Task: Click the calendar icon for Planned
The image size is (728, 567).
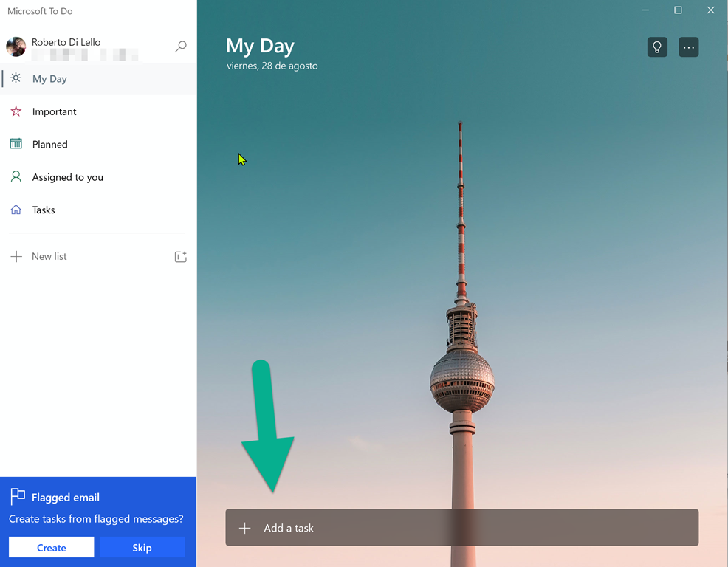Action: coord(16,144)
